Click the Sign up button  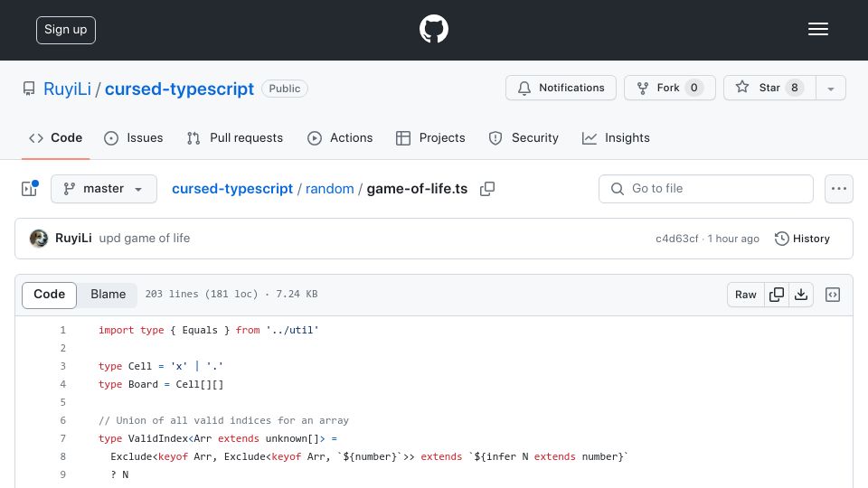(66, 30)
